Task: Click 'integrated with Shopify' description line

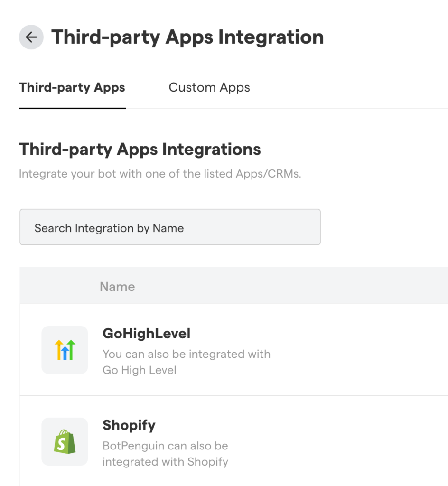Action: (x=165, y=461)
